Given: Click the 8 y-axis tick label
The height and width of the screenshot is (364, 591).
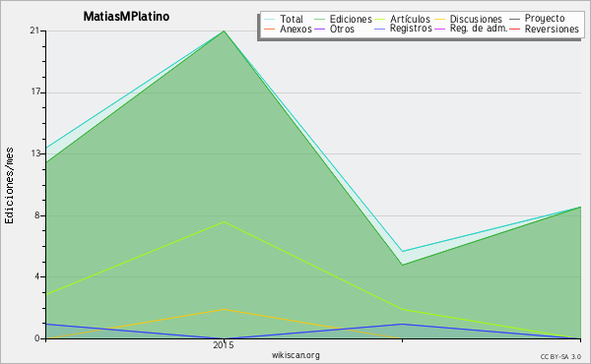Looking at the screenshot, I should (x=37, y=215).
